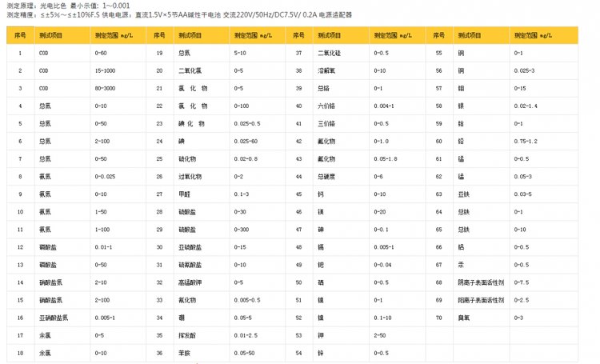This screenshot has width=600, height=364.
Task: Select the 硫化物 cell
Action: [x=187, y=158]
